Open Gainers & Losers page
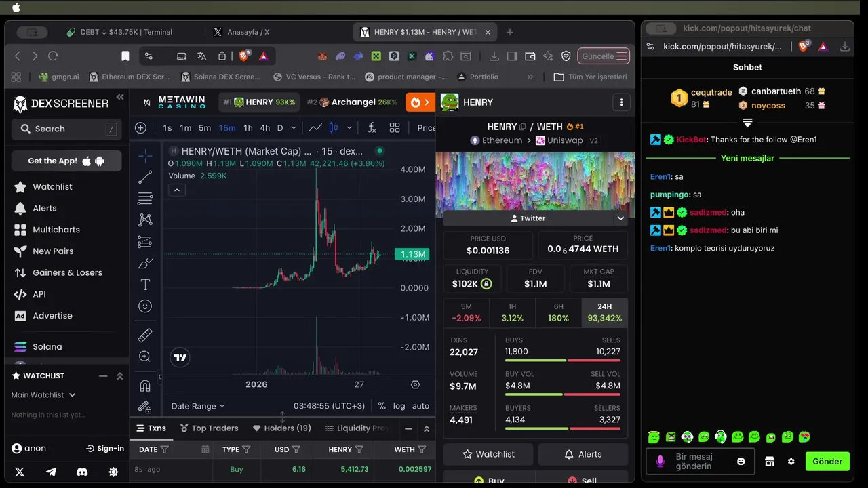The width and height of the screenshot is (868, 488). coord(67,272)
